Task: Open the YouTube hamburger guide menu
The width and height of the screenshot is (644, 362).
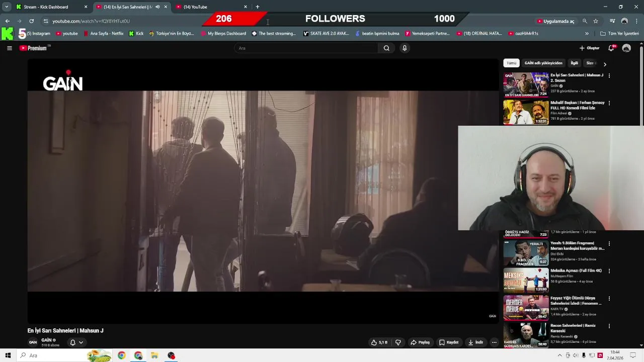Action: pyautogui.click(x=9, y=48)
